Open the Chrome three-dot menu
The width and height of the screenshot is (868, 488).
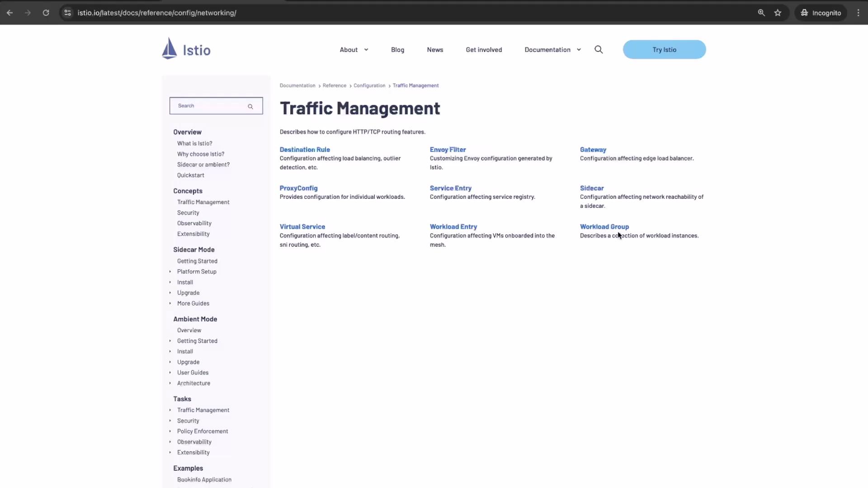click(x=858, y=13)
